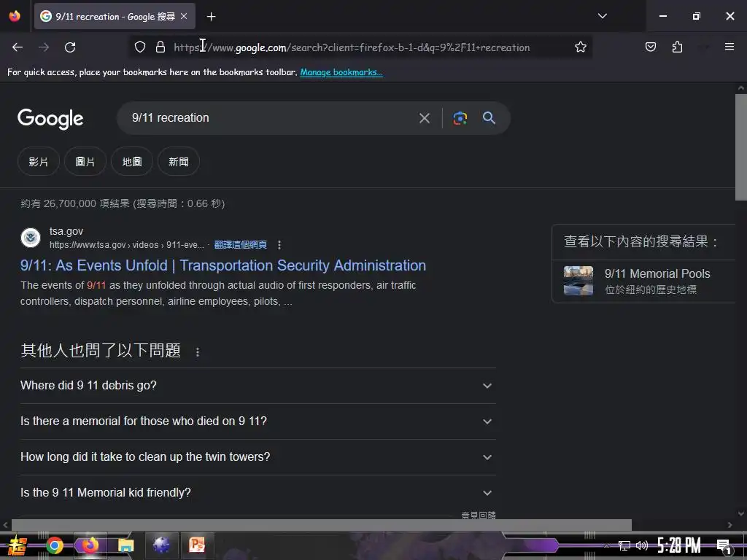
Task: View site security padlock info
Action: 160,47
